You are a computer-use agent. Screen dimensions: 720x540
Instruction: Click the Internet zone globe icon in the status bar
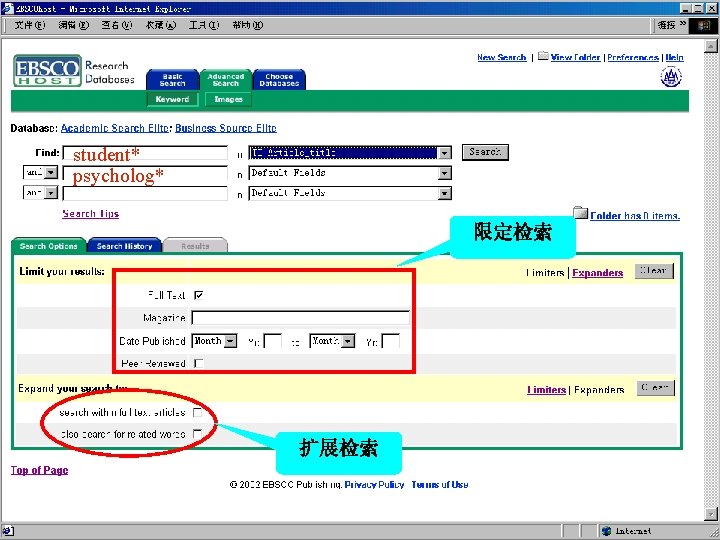[x=607, y=531]
